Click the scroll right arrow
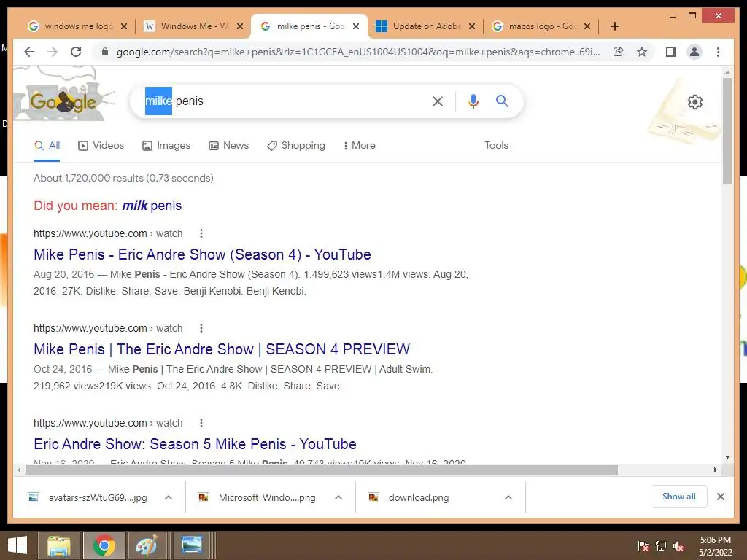Screen dimensions: 747x560 point(715,470)
